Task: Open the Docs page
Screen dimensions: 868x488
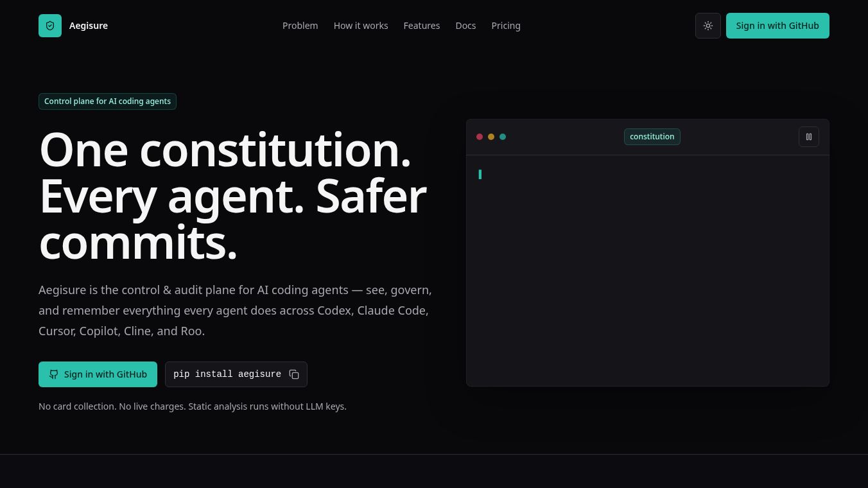Action: [465, 26]
